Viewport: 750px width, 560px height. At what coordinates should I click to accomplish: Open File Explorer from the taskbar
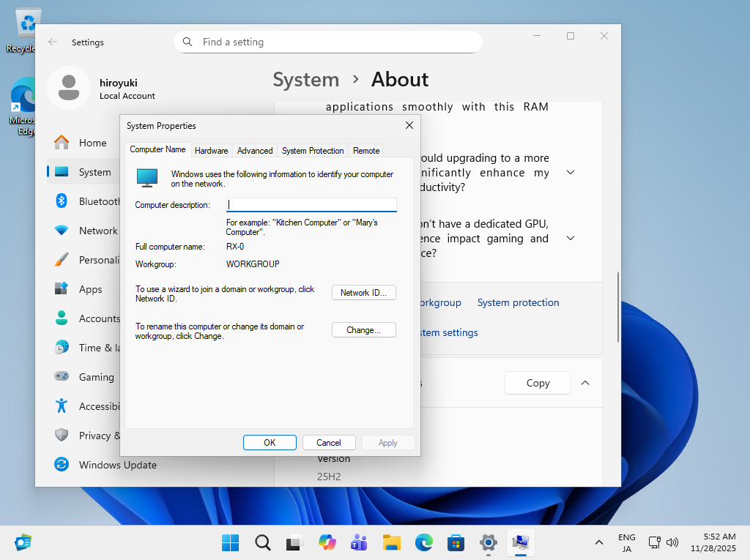(391, 542)
